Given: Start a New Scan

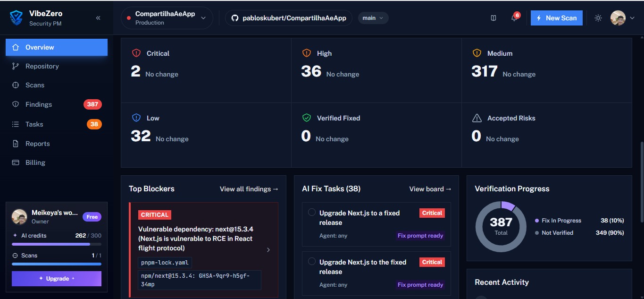Looking at the screenshot, I should point(557,18).
